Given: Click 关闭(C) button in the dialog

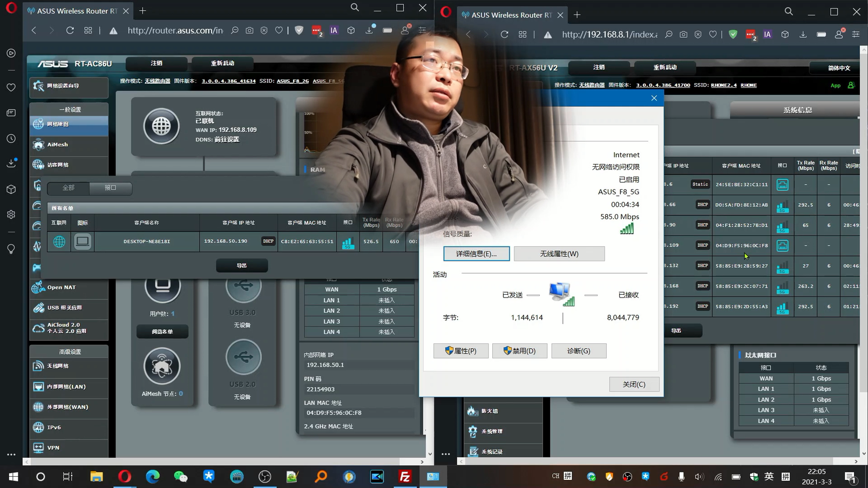Looking at the screenshot, I should click(x=634, y=384).
